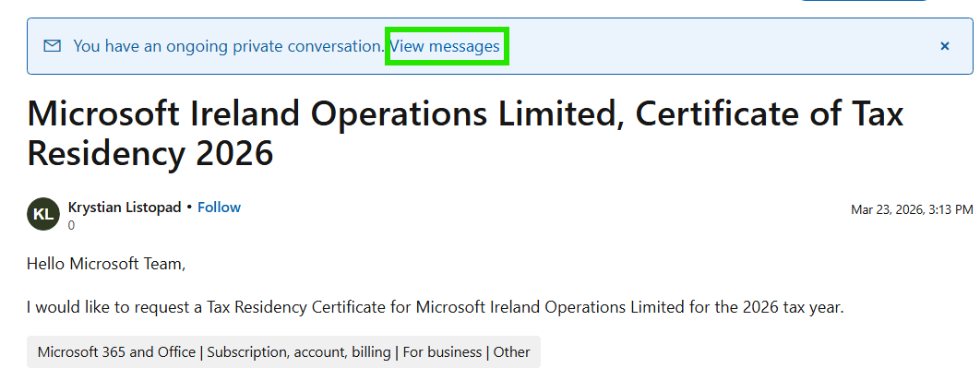Click 'Subscription, account, billing' in the tag
The image size is (980, 380).
pyautogui.click(x=299, y=352)
